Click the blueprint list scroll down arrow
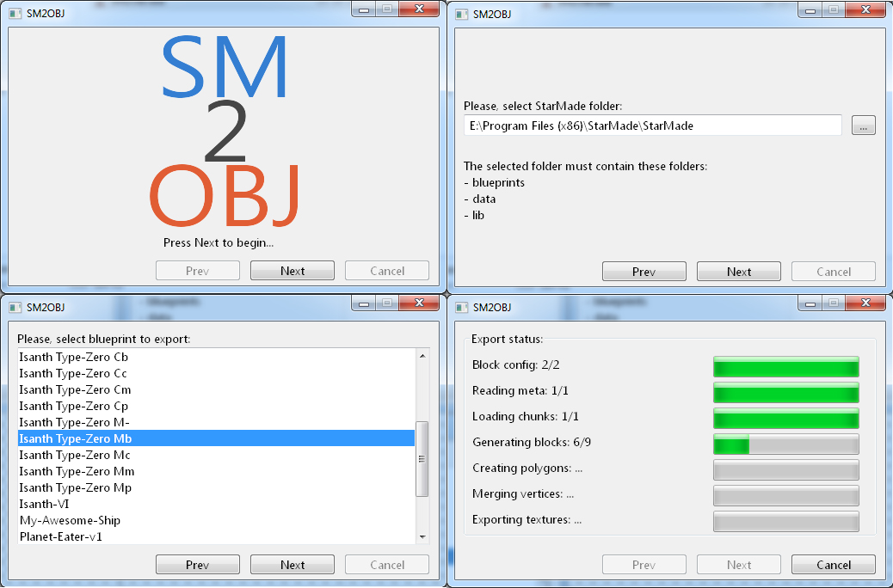Viewport: 893px width, 588px height. 422,536
